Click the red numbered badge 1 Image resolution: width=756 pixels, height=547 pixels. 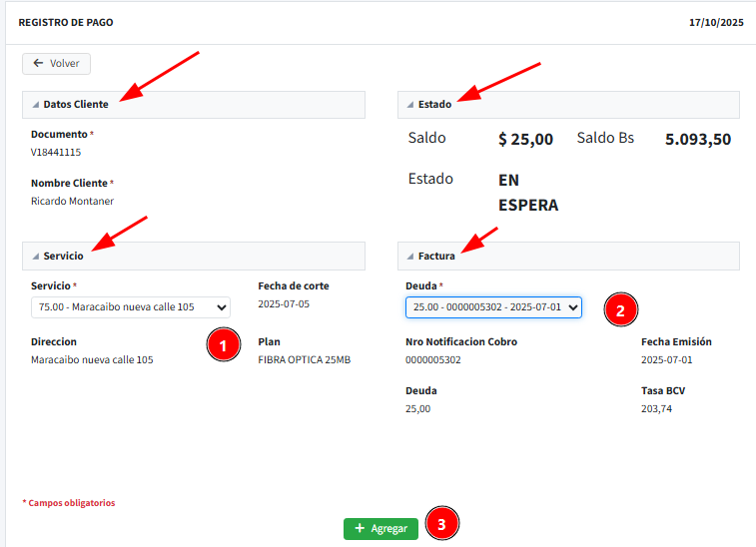coord(223,344)
